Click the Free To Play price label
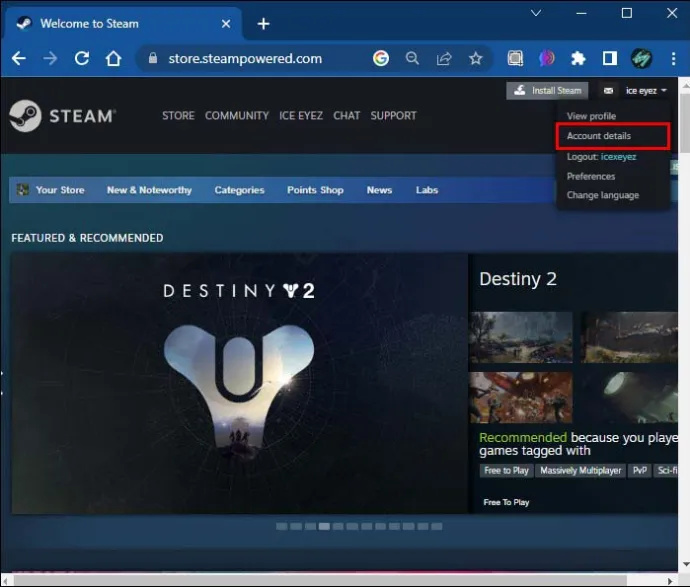Screen dimensions: 690x587 point(506,502)
